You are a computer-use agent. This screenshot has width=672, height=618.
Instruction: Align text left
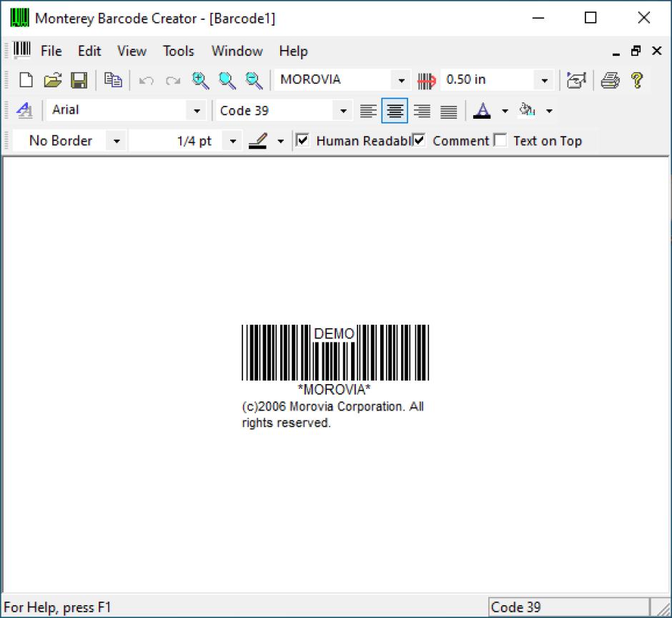[368, 111]
